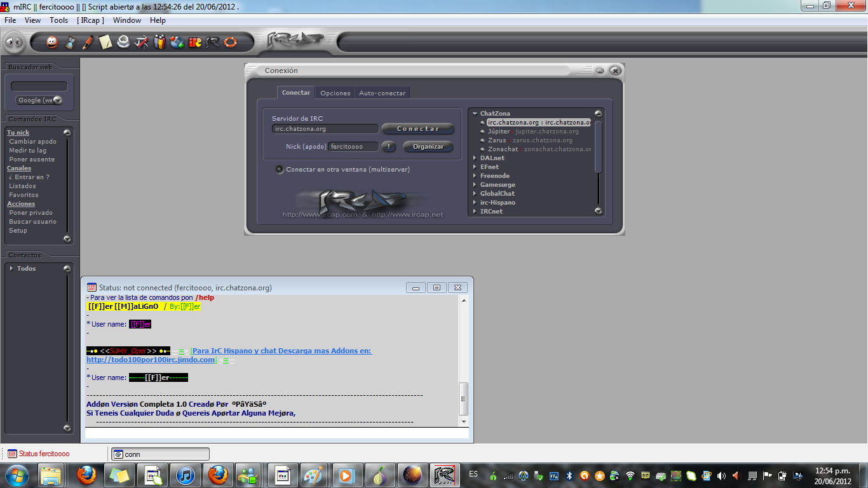
Task: Click the conn switchbar item
Action: point(160,454)
